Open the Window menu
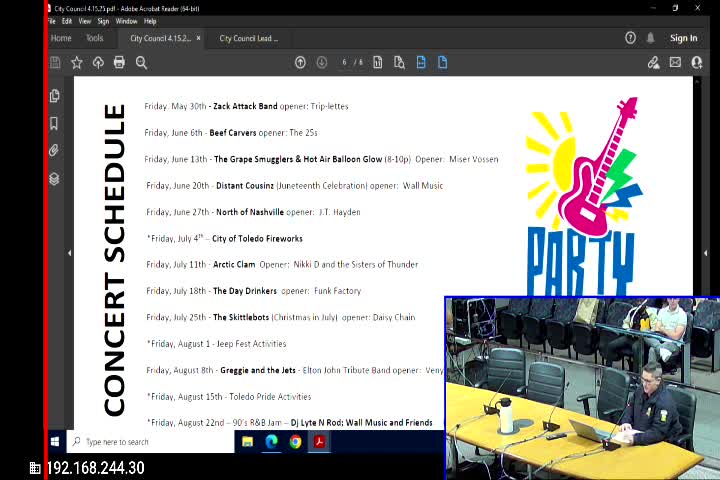Image resolution: width=720 pixels, height=480 pixels. (126, 21)
